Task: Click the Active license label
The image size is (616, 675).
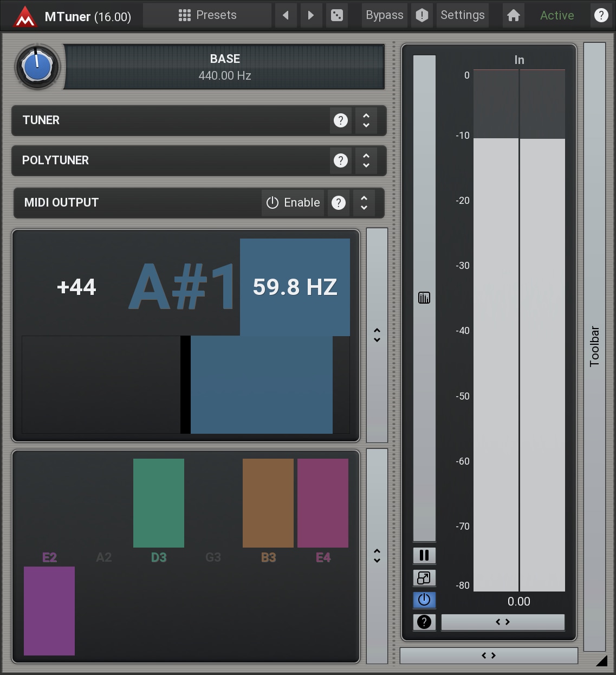Action: [x=557, y=15]
